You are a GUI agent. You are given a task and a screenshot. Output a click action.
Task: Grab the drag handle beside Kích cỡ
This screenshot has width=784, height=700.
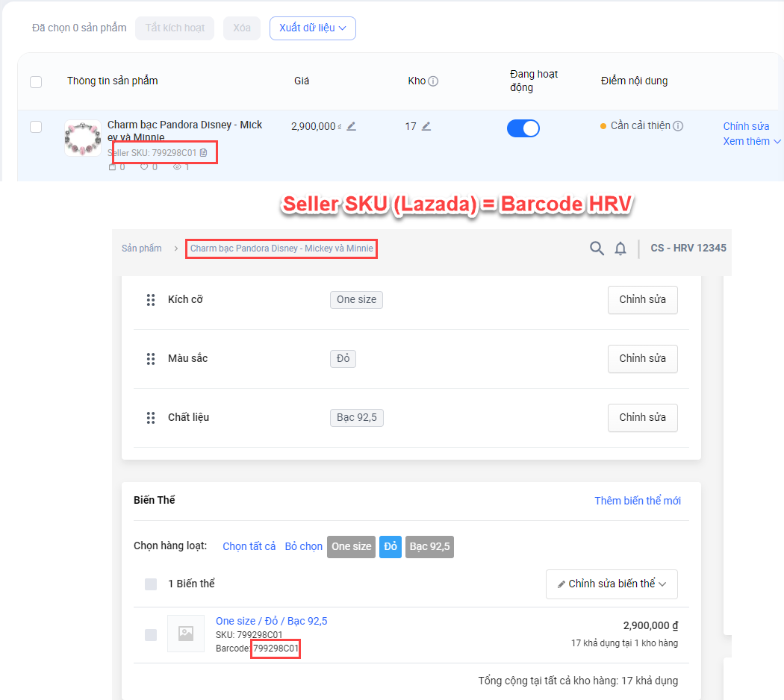(151, 300)
